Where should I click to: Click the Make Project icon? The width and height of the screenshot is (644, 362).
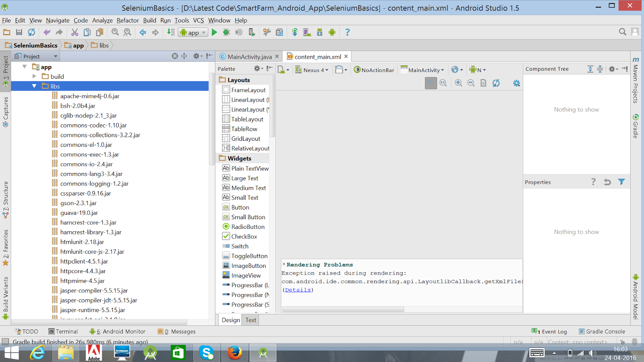pos(171,32)
